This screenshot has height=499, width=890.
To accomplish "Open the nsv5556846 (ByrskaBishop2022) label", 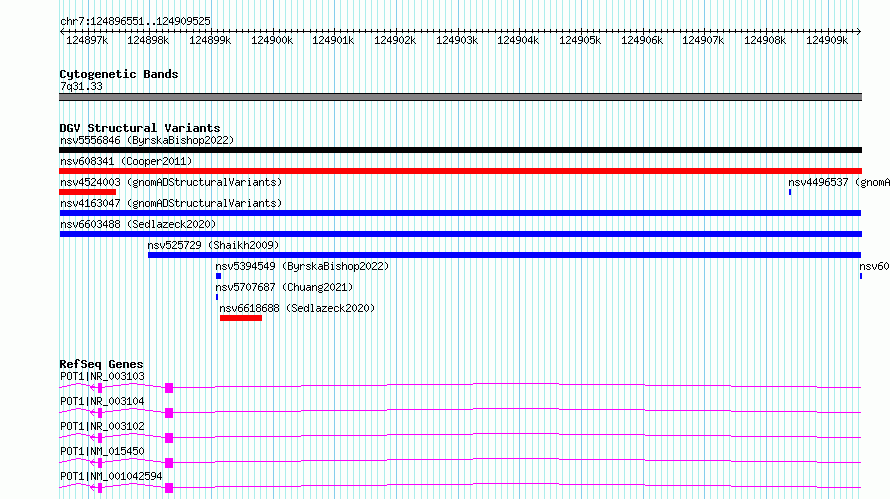I will (147, 140).
